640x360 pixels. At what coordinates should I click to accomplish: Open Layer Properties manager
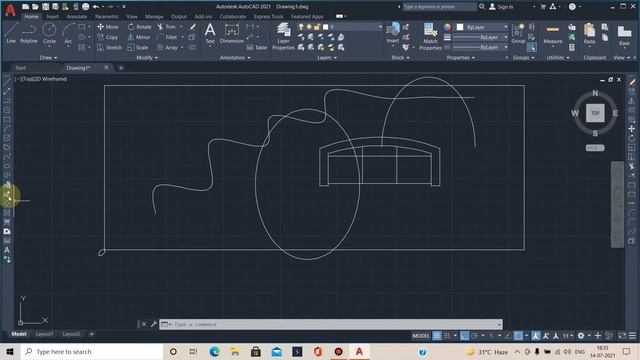[x=283, y=37]
